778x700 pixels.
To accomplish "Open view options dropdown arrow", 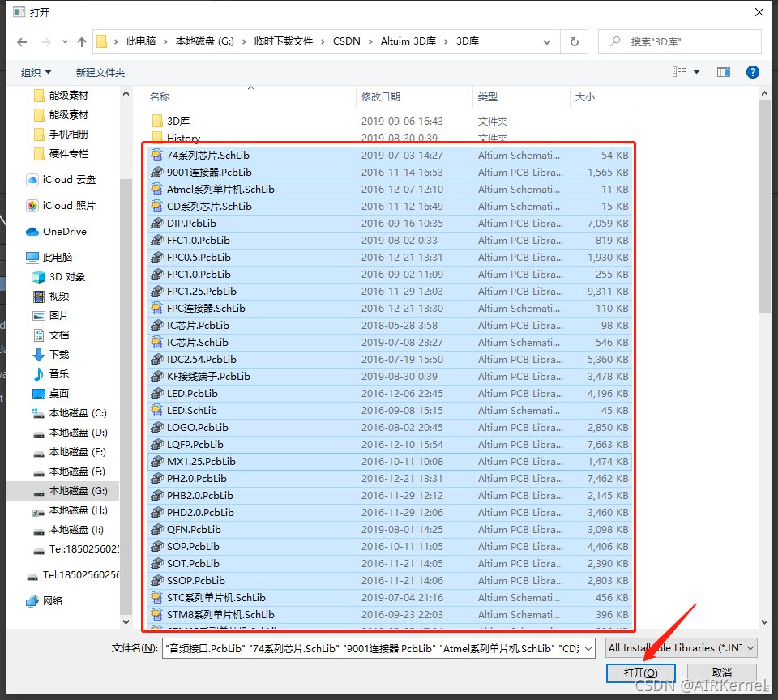I will pos(697,72).
